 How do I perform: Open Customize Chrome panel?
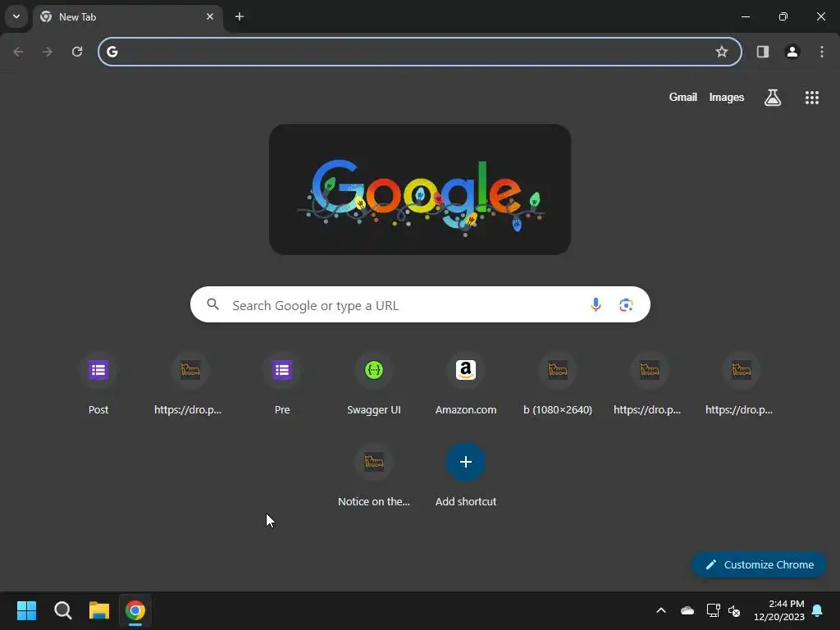[759, 564]
